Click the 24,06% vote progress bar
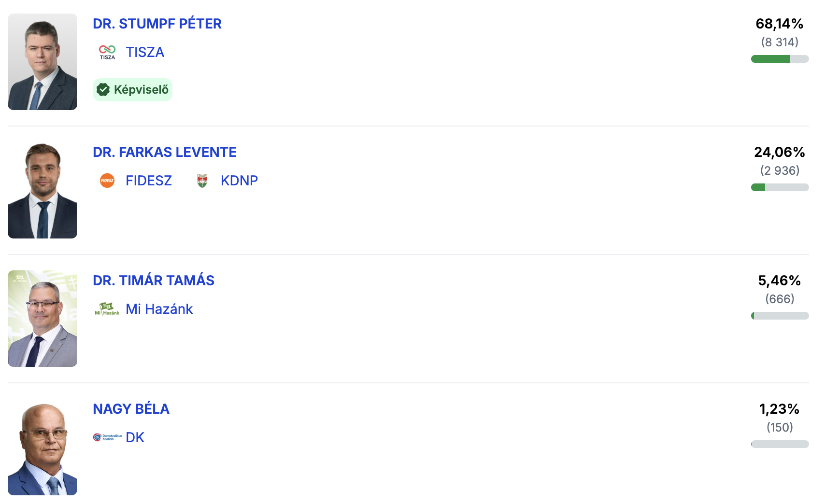This screenshot has height=504, width=825. [780, 187]
